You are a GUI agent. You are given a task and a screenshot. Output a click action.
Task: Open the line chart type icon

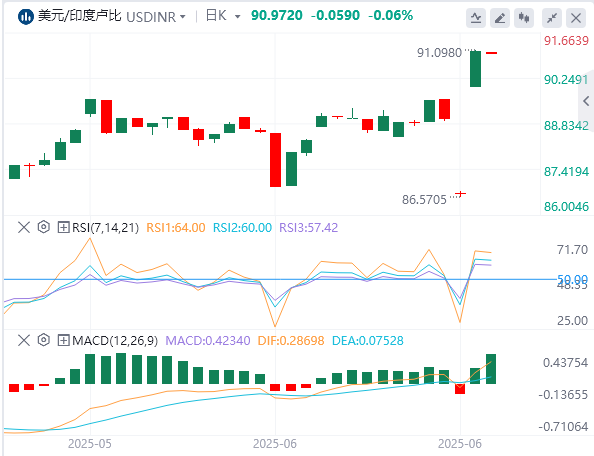coord(476,18)
